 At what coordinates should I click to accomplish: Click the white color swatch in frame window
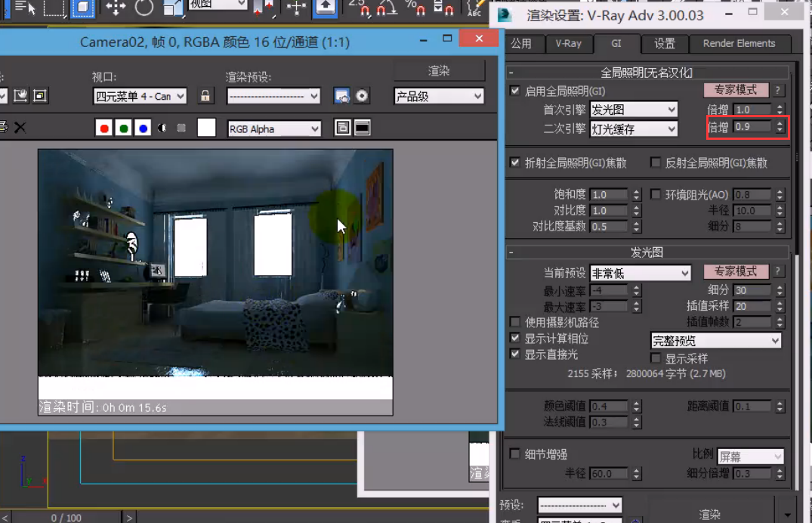tap(207, 128)
